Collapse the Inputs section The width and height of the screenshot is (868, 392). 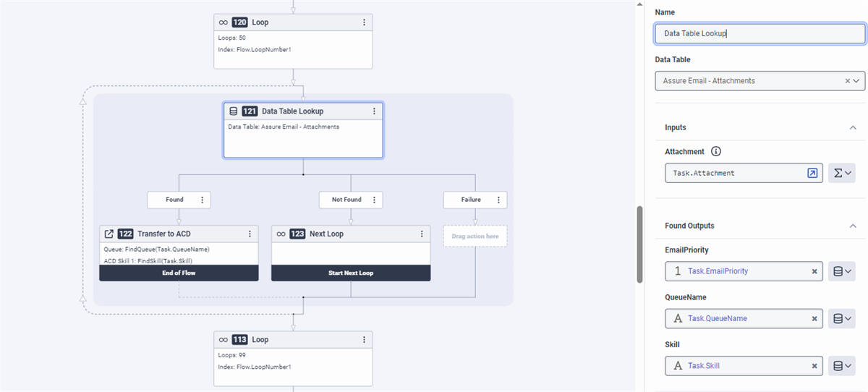click(853, 127)
